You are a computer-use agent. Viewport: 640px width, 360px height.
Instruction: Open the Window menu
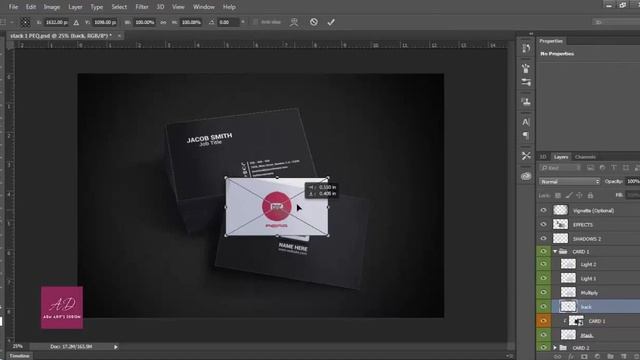tap(204, 7)
